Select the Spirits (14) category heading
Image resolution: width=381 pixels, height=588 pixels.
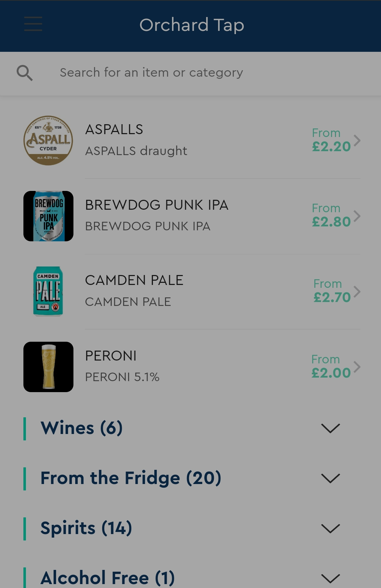[x=87, y=528]
